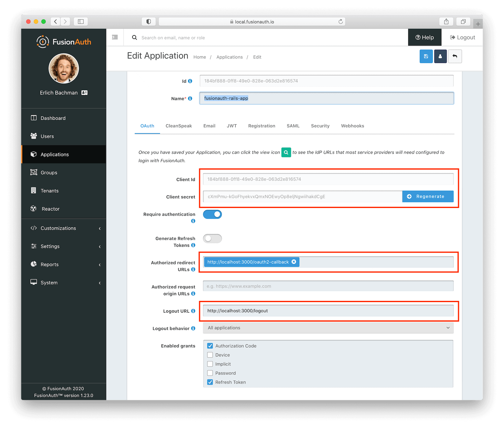
Task: Click the Logout URL input field
Action: (328, 311)
